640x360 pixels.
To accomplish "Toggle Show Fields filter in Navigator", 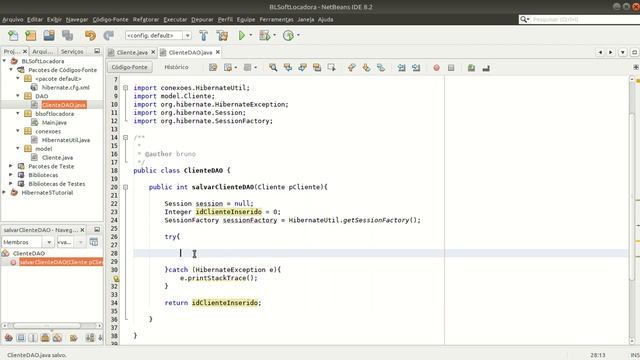I will coord(21,338).
